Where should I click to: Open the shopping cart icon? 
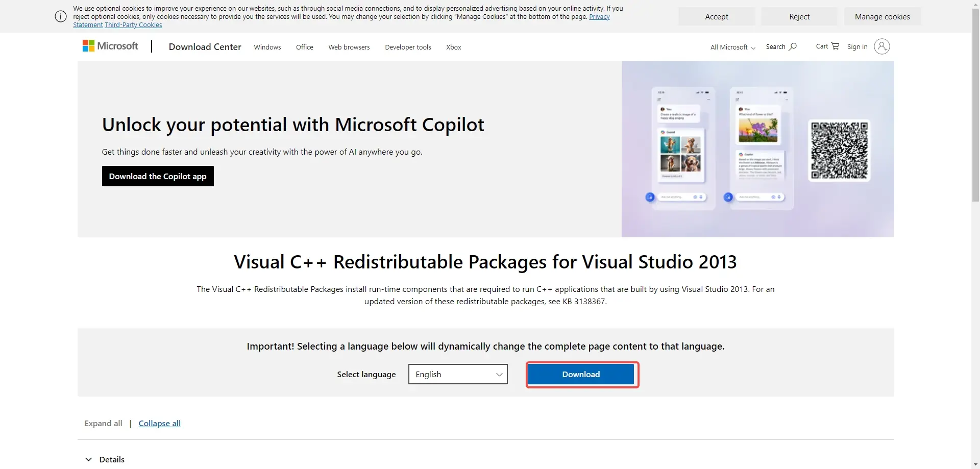point(835,46)
